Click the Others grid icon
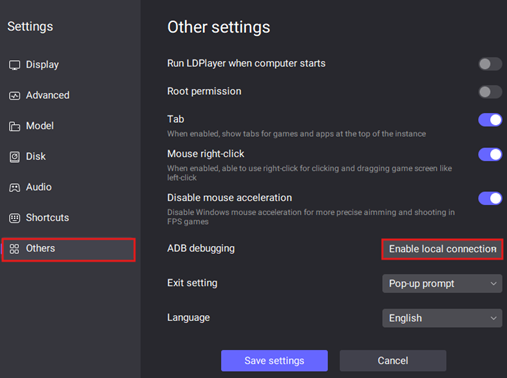The image size is (507, 378). click(x=14, y=249)
